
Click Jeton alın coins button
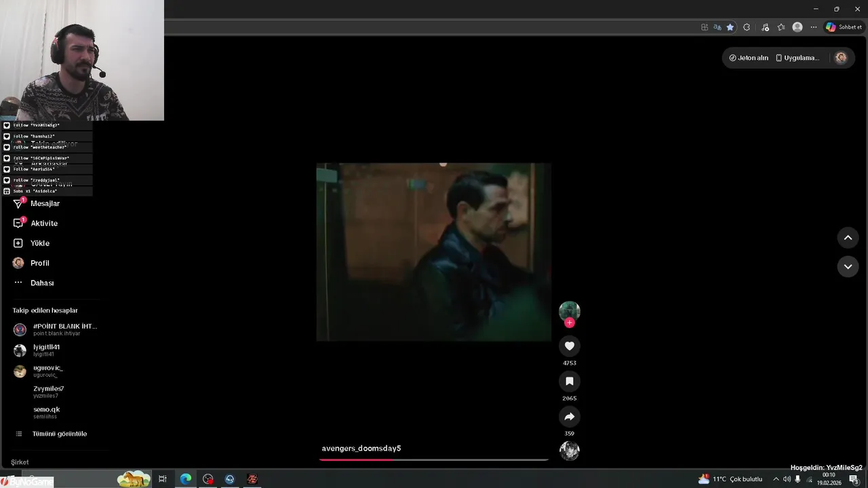click(749, 58)
